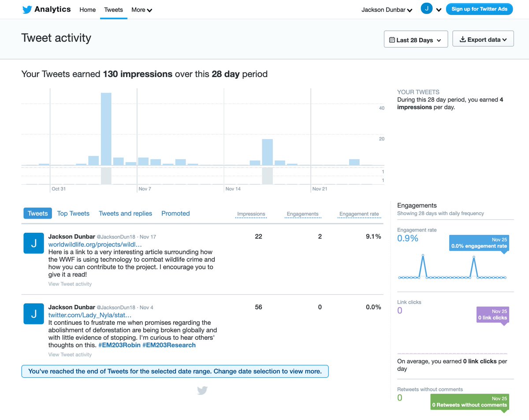Click avatar of Nov 4 tweet
Image resolution: width=529 pixels, height=420 pixels.
click(x=34, y=314)
